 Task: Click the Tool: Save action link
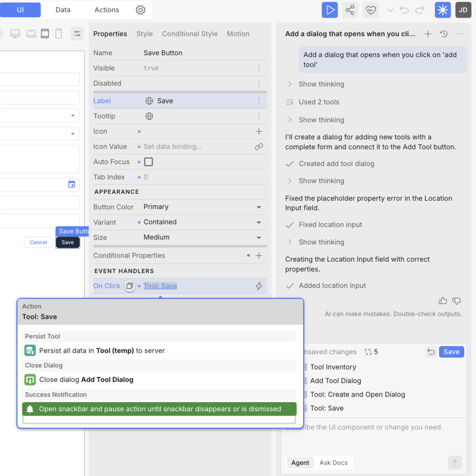tap(160, 286)
